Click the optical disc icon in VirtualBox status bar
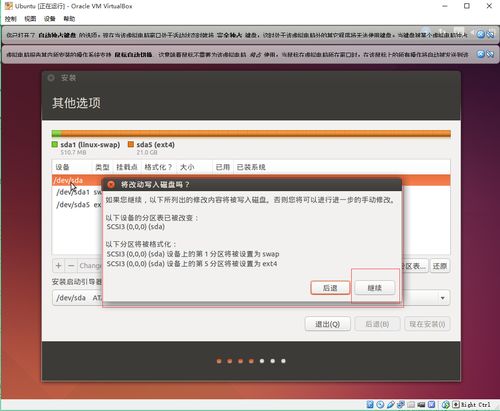 click(x=380, y=404)
